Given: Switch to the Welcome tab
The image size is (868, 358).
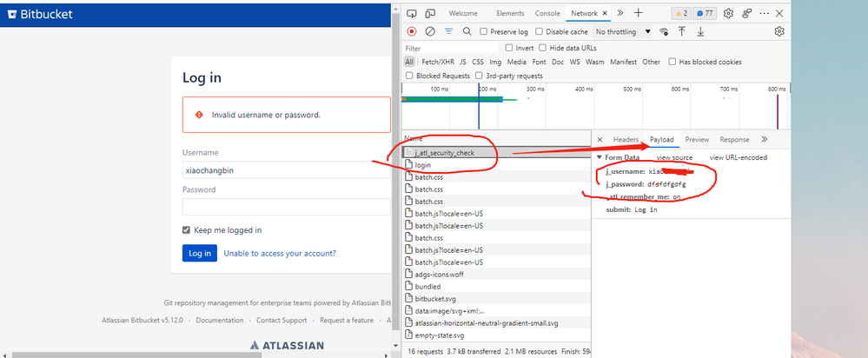Looking at the screenshot, I should (x=463, y=13).
